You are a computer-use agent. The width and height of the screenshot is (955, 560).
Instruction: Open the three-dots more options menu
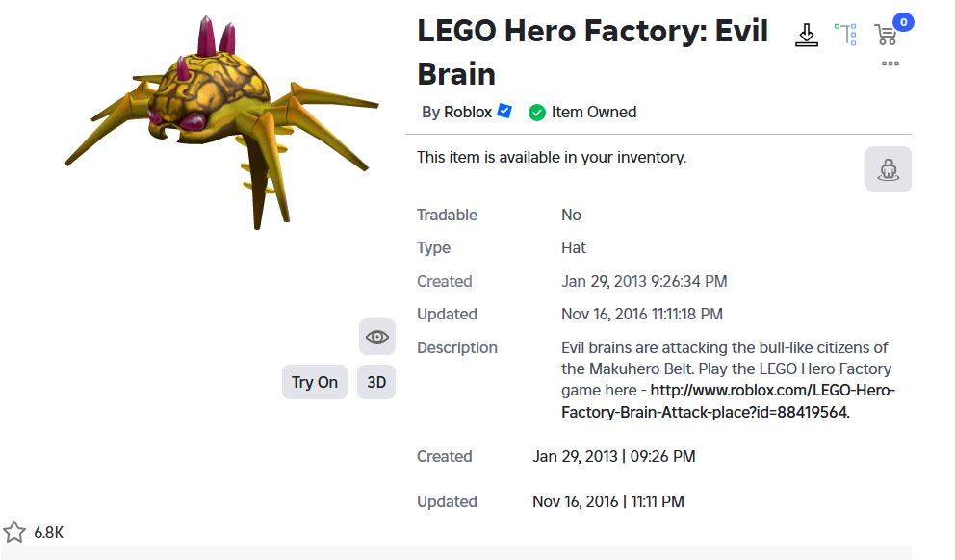click(890, 64)
